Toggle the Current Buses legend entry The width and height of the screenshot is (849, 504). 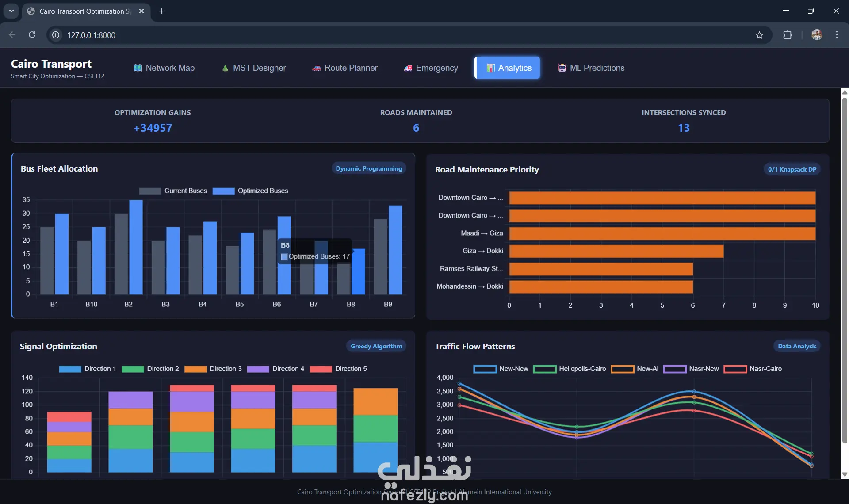[173, 191]
